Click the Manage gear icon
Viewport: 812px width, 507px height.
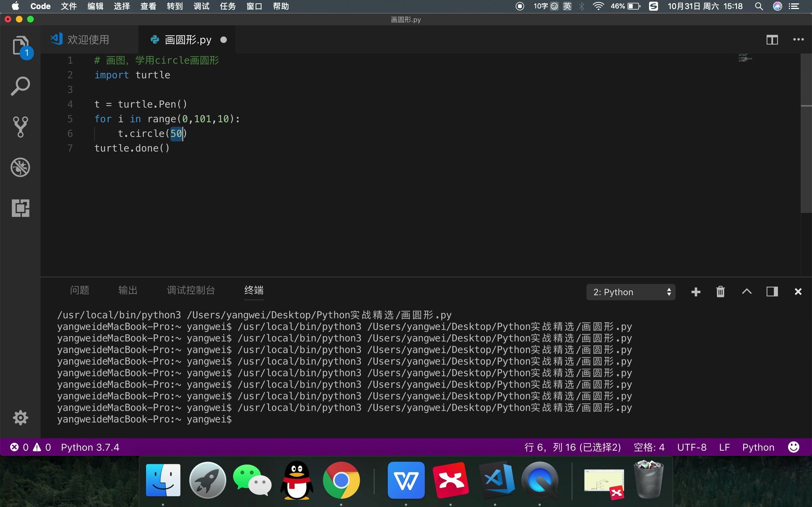click(x=20, y=418)
